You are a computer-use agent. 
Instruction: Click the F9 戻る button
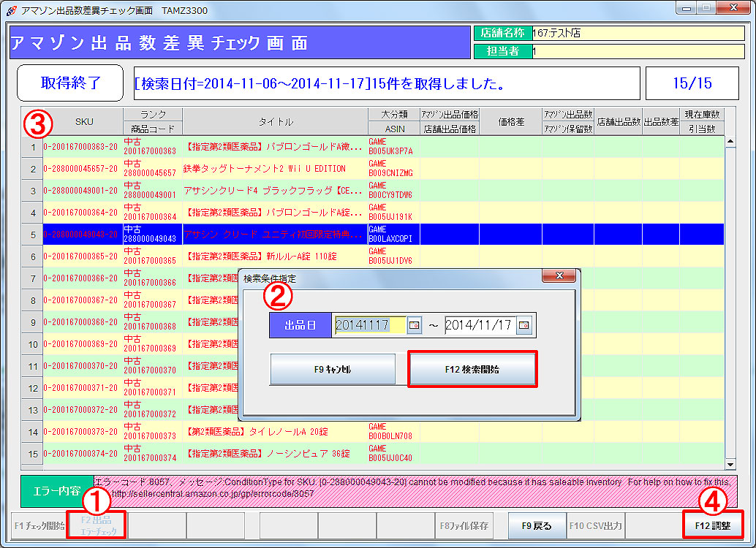(537, 525)
